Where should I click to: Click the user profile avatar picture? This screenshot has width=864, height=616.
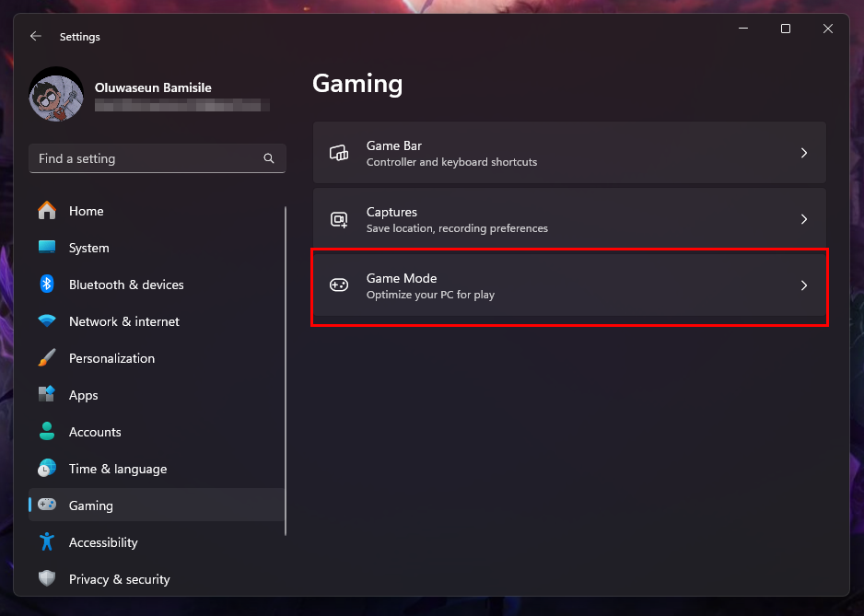point(56,94)
